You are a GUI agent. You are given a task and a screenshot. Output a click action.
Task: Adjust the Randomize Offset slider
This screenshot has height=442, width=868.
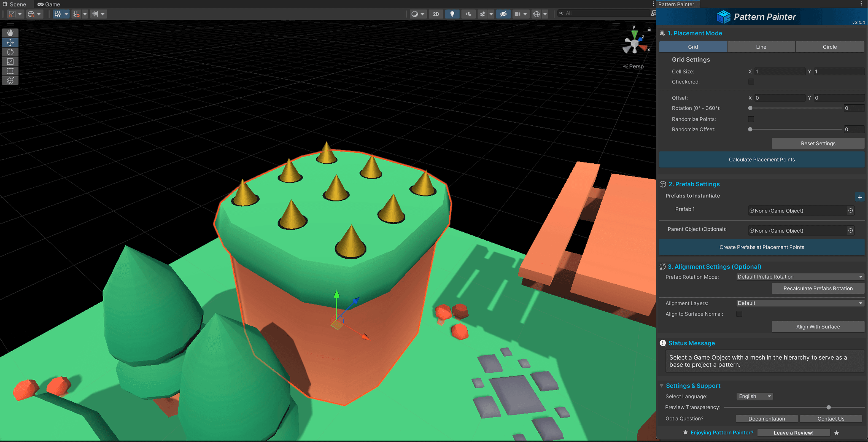pyautogui.click(x=796, y=129)
